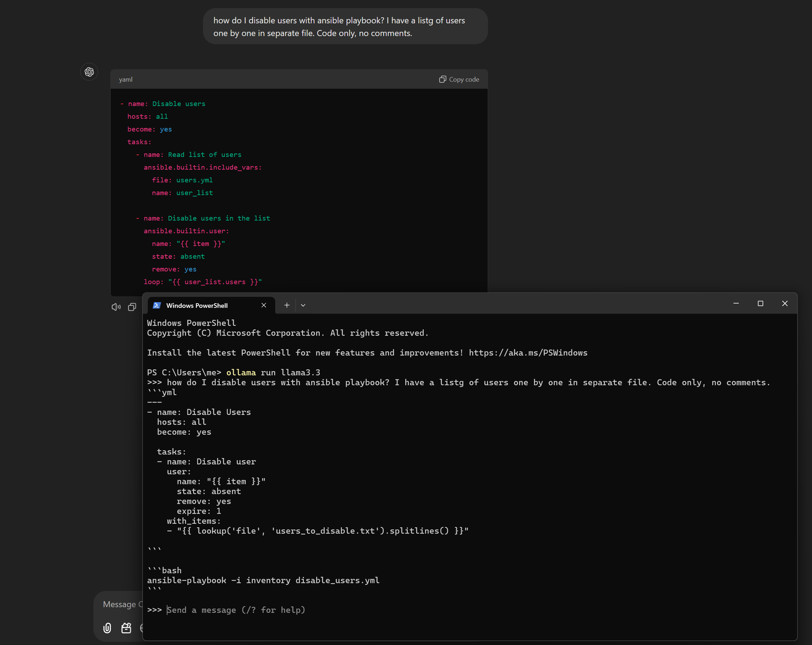This screenshot has height=645, width=812.
Task: Click '- name: Disable user' task line in PowerShell
Action: [x=207, y=461]
